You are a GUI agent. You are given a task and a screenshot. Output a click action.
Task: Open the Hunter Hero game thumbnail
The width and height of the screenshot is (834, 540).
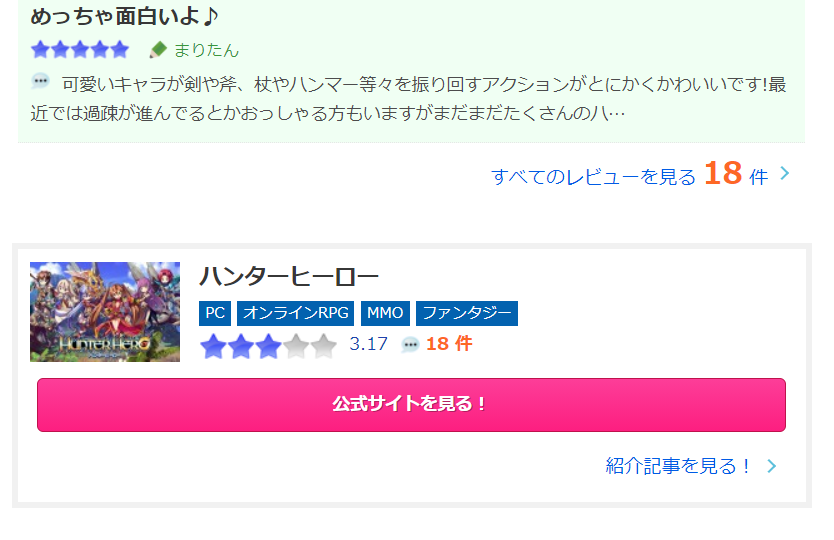[105, 312]
